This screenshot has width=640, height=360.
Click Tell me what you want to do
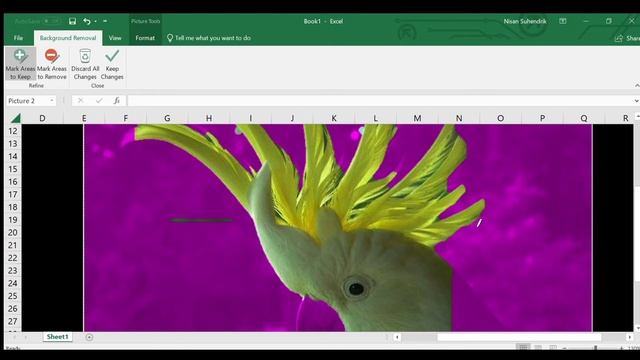pos(209,38)
